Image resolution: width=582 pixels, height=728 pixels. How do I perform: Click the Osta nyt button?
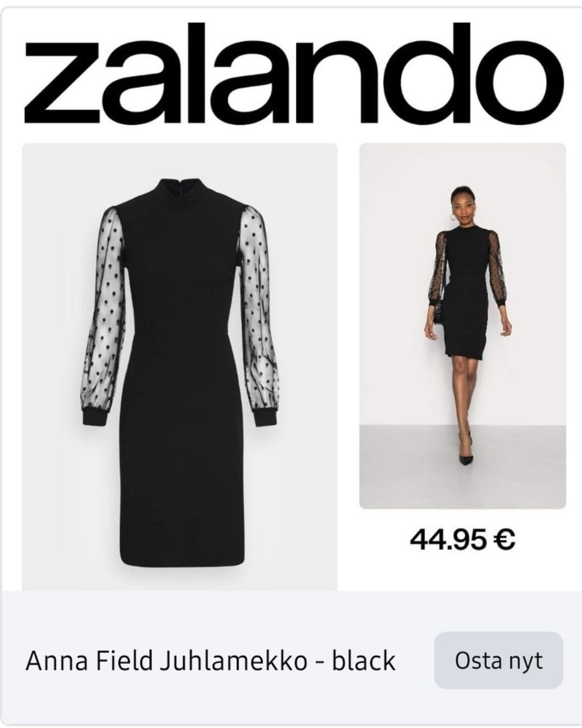click(498, 661)
